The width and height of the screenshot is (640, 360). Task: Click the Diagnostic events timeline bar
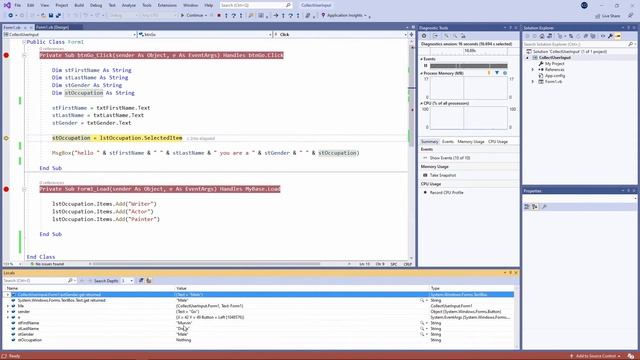tap(469, 66)
